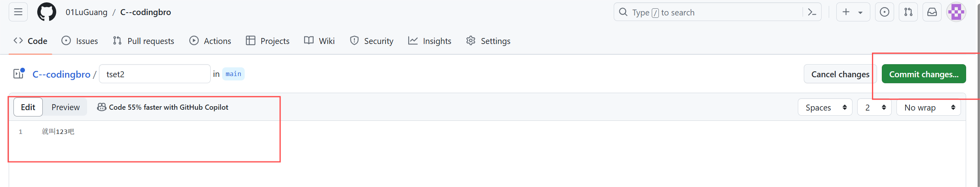Open the notifications inbox icon
Viewport: 980px width, 187px height.
932,12
